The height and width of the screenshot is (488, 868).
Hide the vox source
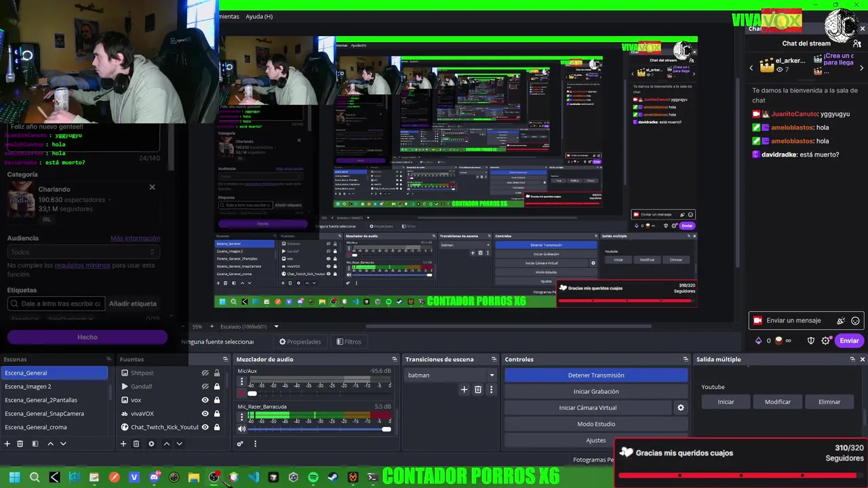205,400
